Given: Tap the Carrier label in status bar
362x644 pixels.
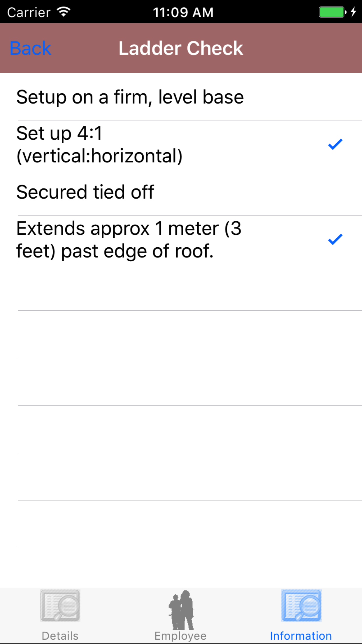Looking at the screenshot, I should click(29, 13).
